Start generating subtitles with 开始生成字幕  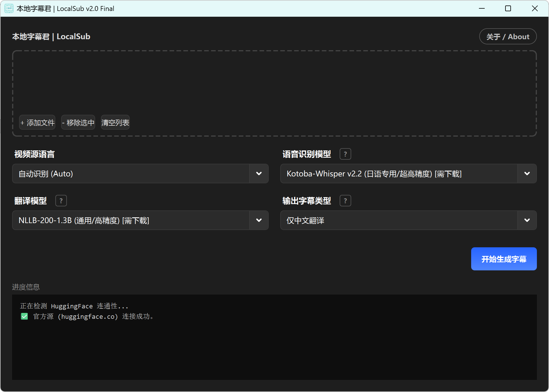pyautogui.click(x=503, y=259)
